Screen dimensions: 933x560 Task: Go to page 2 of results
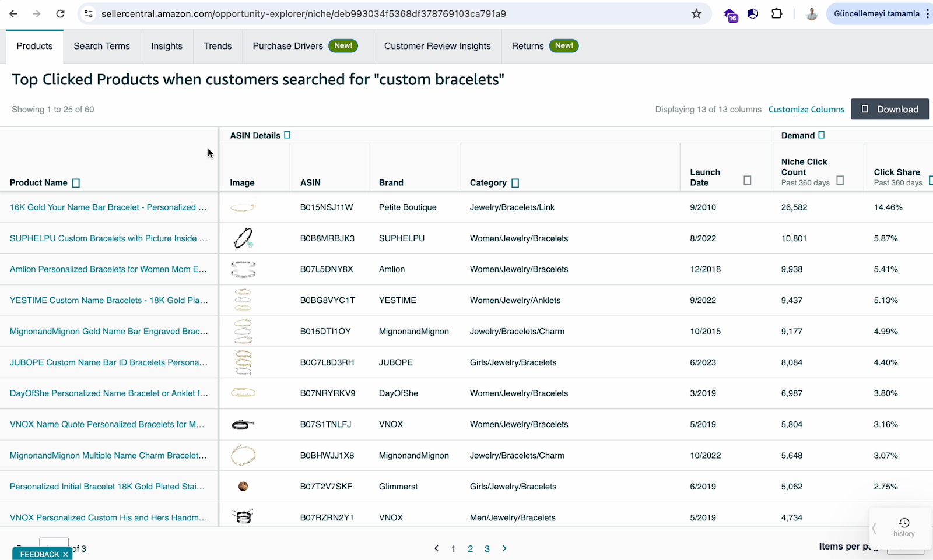(x=470, y=549)
